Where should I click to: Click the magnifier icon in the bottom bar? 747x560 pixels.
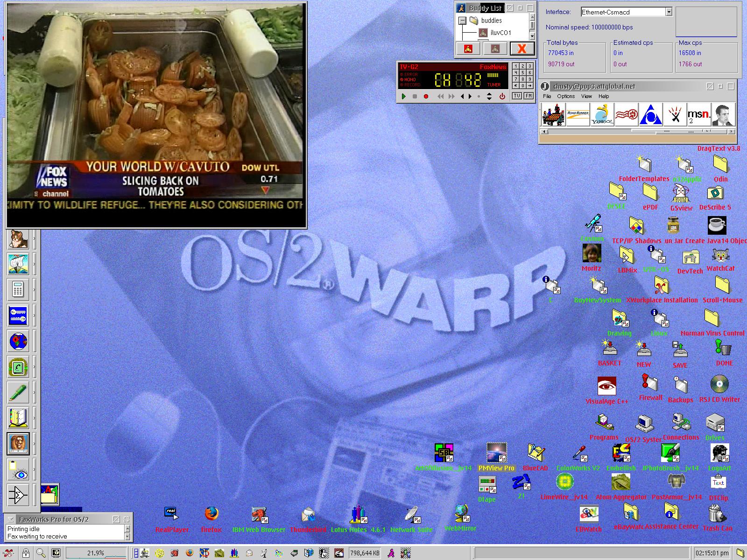[x=41, y=553]
